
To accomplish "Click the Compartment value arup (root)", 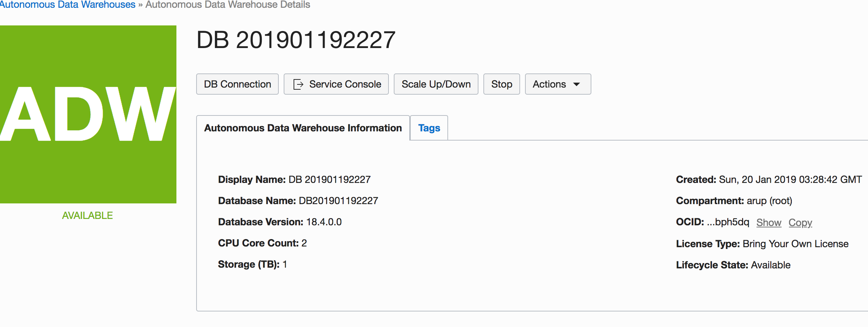I will point(769,201).
